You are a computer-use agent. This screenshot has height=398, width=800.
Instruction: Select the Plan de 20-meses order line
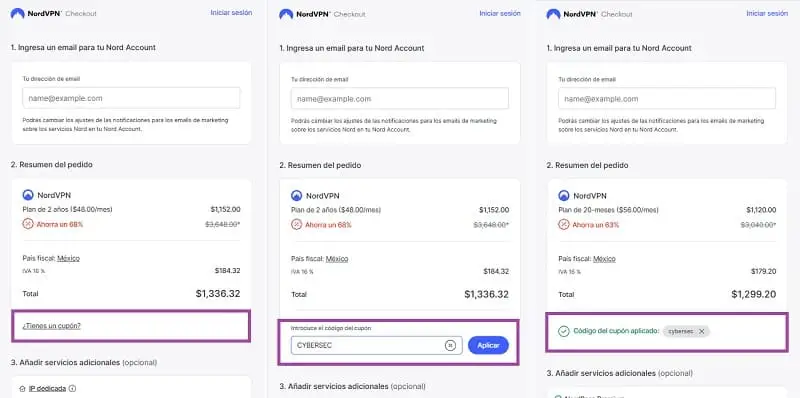(x=667, y=210)
